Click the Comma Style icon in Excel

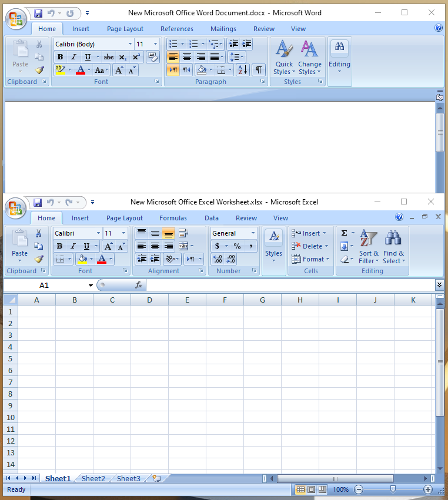click(x=251, y=246)
